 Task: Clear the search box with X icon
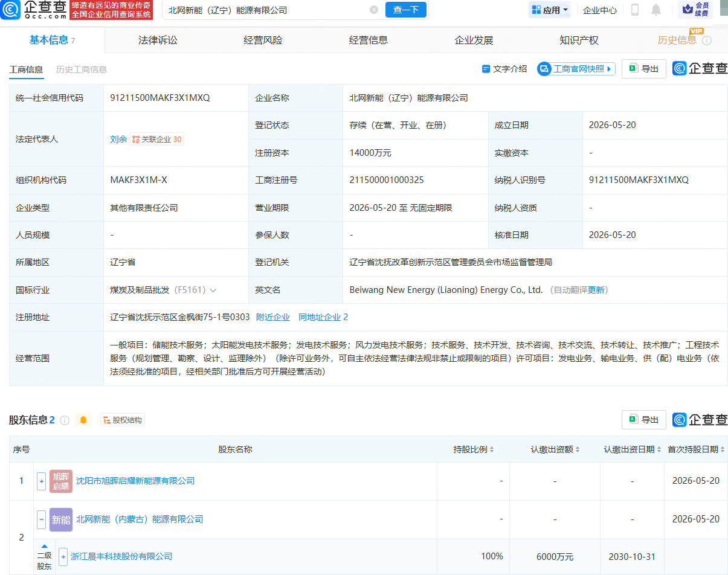point(374,10)
